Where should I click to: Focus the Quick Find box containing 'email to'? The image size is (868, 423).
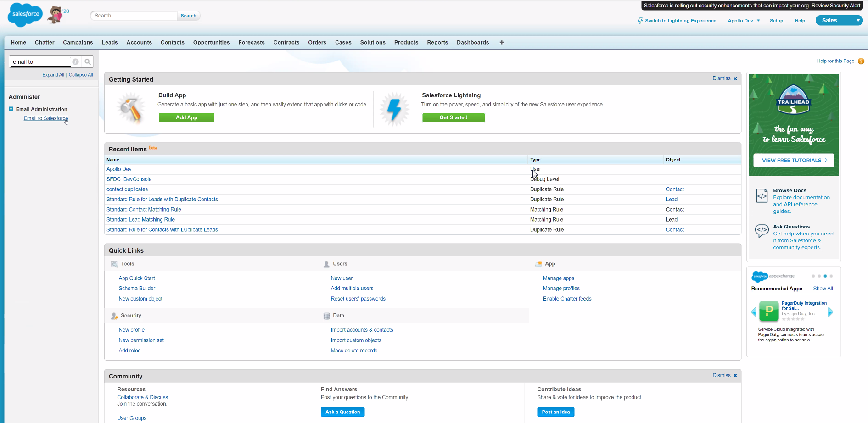point(40,61)
